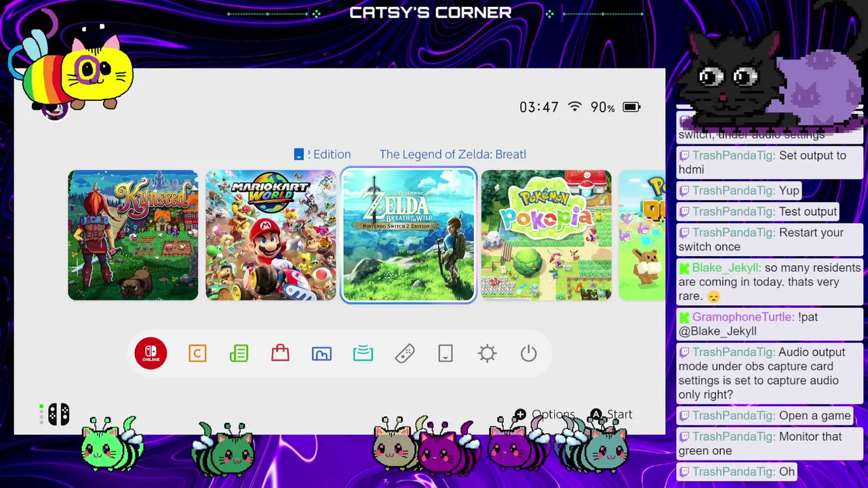This screenshot has width=868, height=488.
Task: Click the Options button prompt
Action: click(545, 415)
